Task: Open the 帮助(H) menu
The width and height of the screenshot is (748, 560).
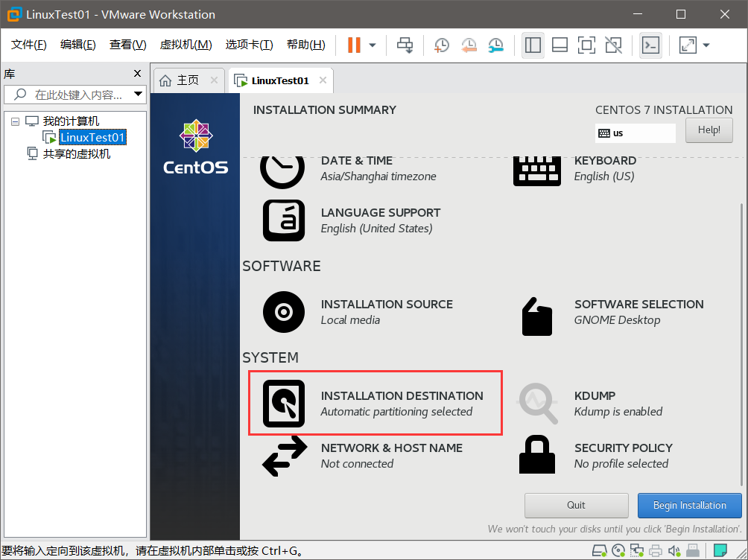Action: click(305, 45)
